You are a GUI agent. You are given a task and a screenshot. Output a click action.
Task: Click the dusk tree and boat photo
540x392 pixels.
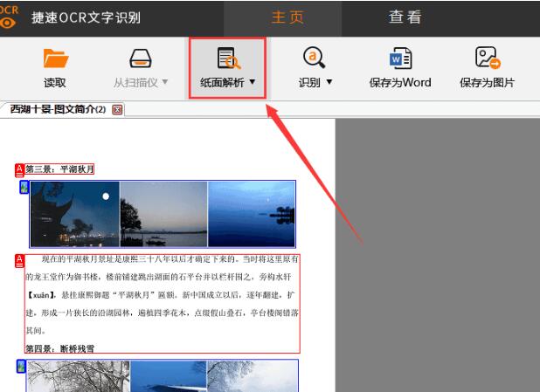(x=163, y=214)
